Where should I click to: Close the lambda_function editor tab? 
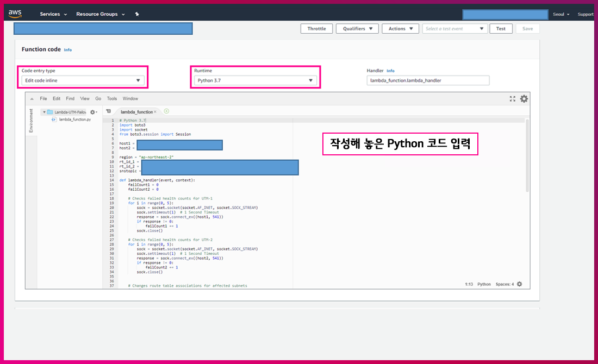point(155,112)
